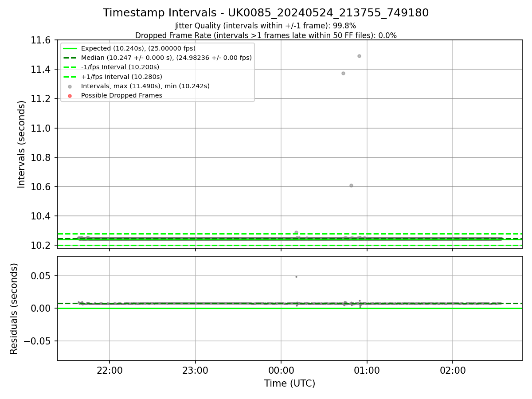Click the x-axis tick label '01:00'
The height and width of the screenshot is (399, 532).
coord(367,370)
